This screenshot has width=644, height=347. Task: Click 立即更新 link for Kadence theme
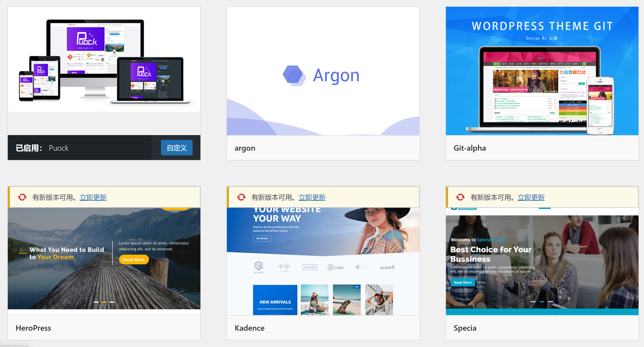pos(312,197)
